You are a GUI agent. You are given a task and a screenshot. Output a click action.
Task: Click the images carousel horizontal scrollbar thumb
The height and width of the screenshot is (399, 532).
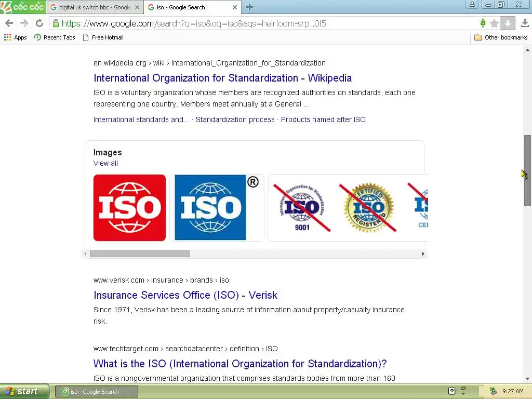coord(140,254)
